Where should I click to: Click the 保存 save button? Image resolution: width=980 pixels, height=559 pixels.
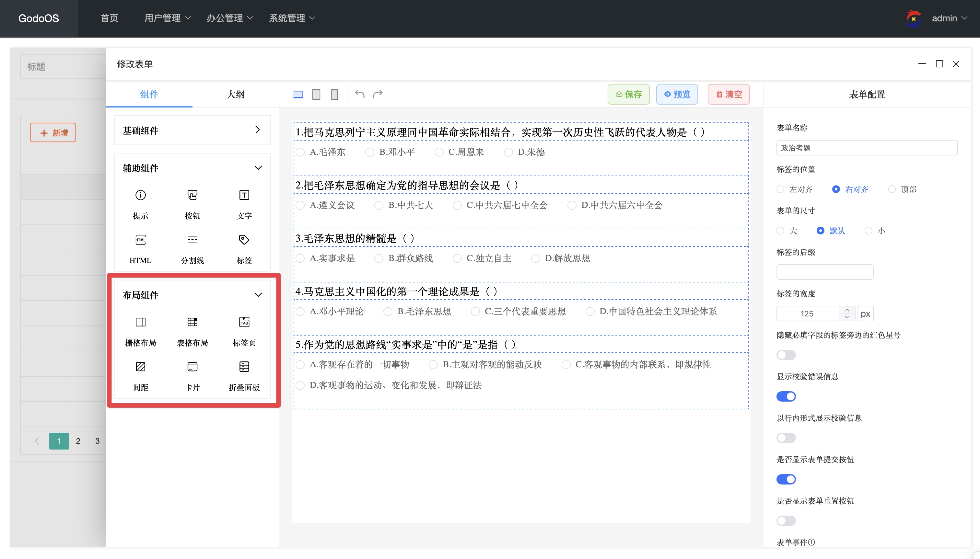(x=628, y=94)
